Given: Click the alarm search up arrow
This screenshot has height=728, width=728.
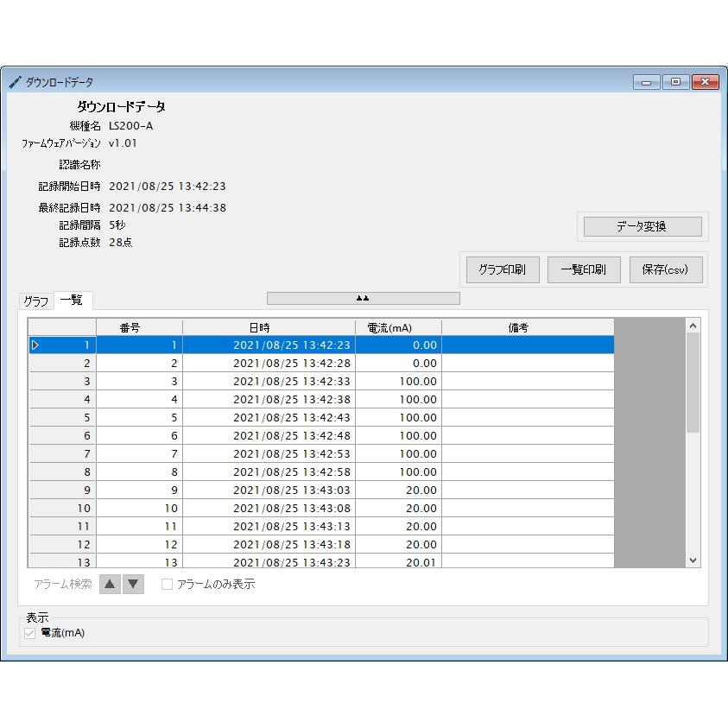Looking at the screenshot, I should coord(110,584).
